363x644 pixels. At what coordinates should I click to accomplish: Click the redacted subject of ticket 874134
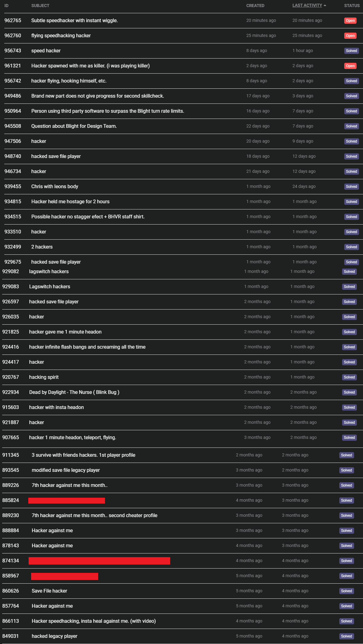coord(99,561)
